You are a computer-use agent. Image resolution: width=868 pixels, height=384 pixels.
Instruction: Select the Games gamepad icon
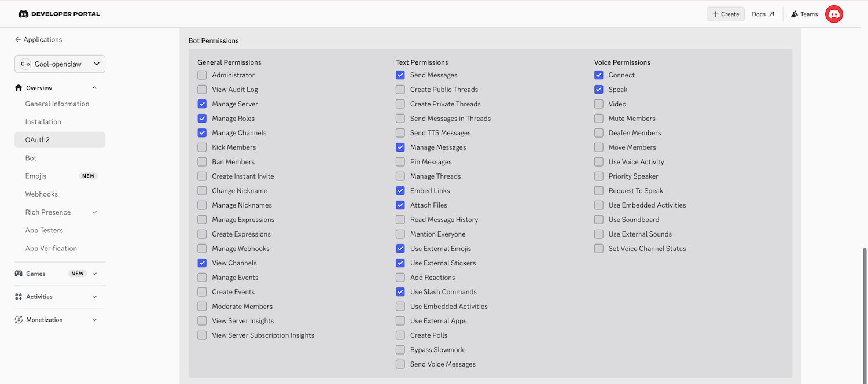pyautogui.click(x=17, y=273)
